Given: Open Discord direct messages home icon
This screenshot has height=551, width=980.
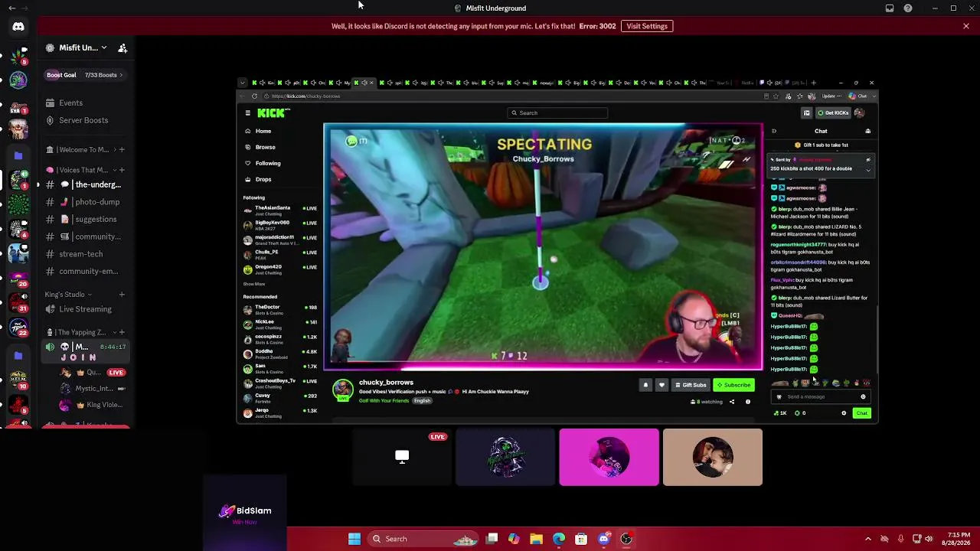Looking at the screenshot, I should tap(18, 27).
